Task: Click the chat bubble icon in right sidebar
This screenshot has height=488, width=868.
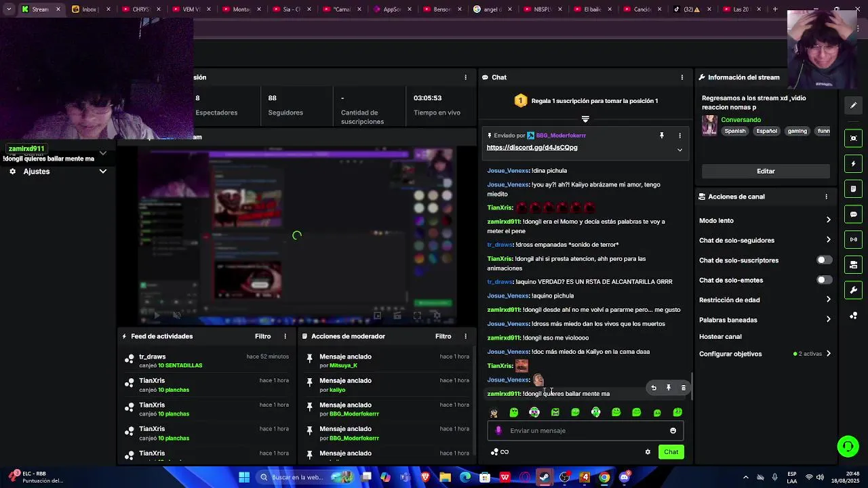Action: pyautogui.click(x=853, y=214)
